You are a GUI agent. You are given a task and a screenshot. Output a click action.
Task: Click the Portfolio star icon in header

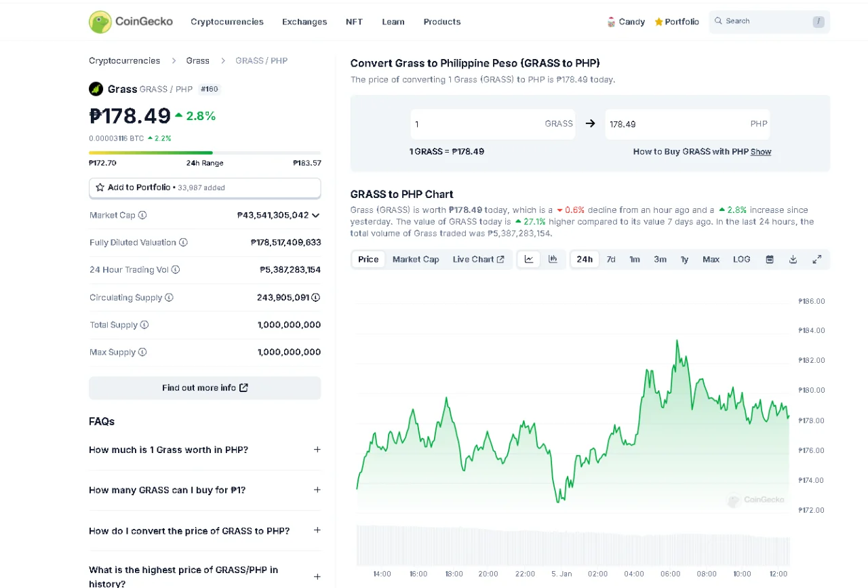click(658, 22)
